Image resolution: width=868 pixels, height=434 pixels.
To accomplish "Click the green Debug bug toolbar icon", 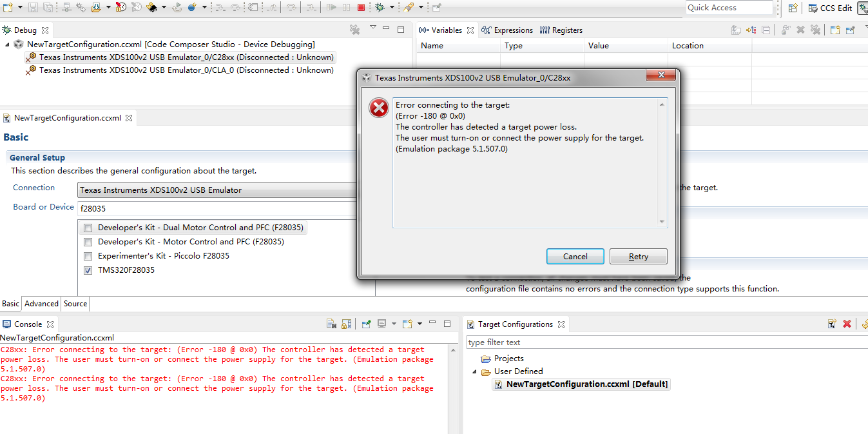I will (x=380, y=7).
